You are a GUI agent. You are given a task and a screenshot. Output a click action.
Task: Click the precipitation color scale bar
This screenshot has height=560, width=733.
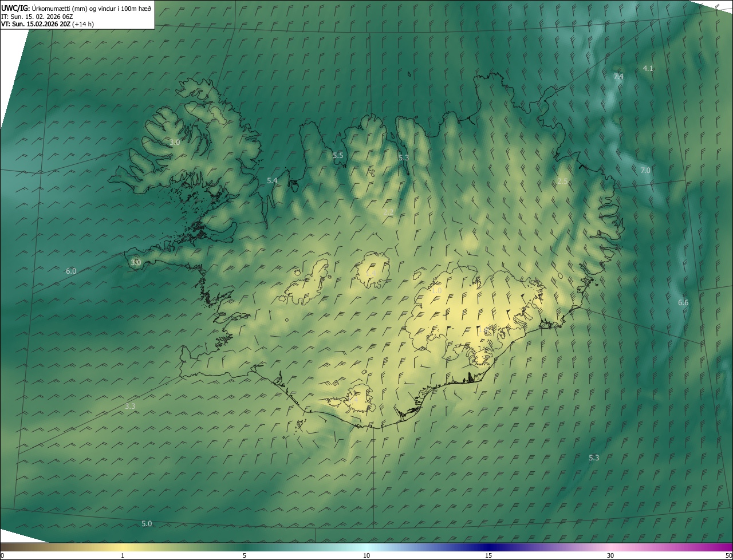coord(366,547)
